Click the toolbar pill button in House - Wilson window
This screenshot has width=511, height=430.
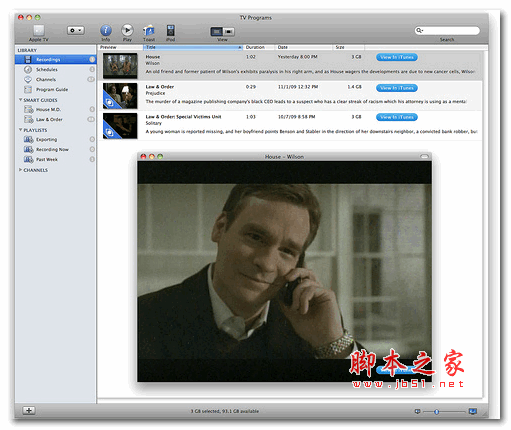pyautogui.click(x=424, y=156)
